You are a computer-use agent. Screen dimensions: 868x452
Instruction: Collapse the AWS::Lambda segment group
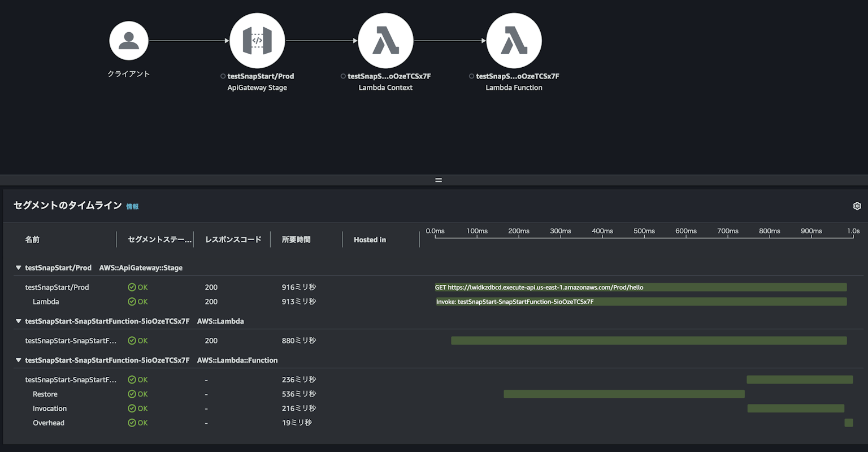[18, 321]
